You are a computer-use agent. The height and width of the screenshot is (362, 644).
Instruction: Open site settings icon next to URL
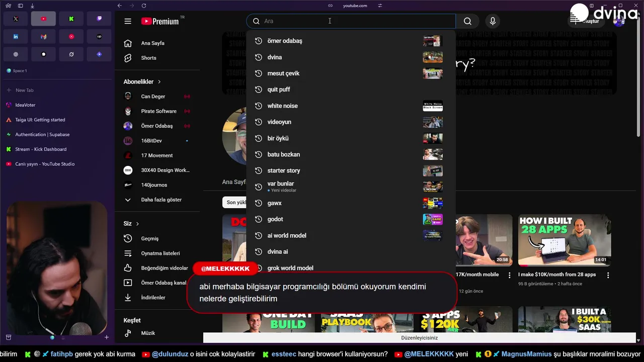[x=380, y=6]
